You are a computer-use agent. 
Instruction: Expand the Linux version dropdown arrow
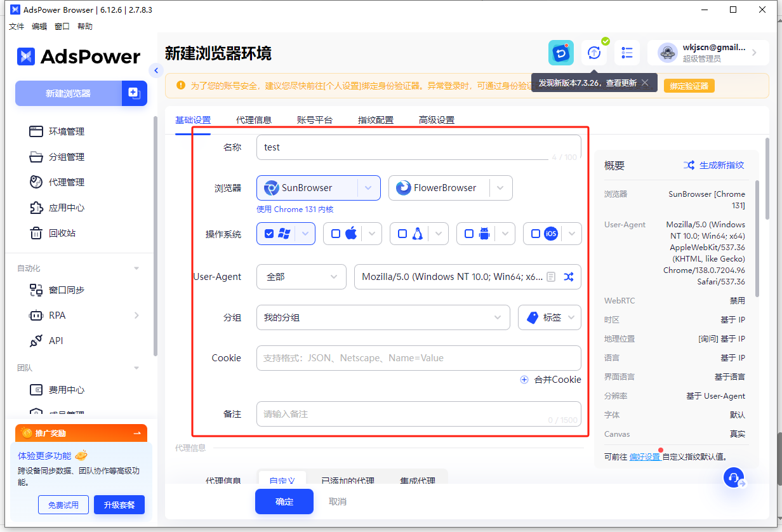[439, 234]
